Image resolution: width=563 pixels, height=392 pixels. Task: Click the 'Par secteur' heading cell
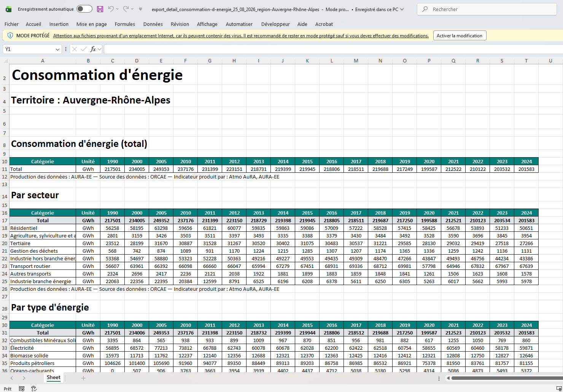point(43,195)
